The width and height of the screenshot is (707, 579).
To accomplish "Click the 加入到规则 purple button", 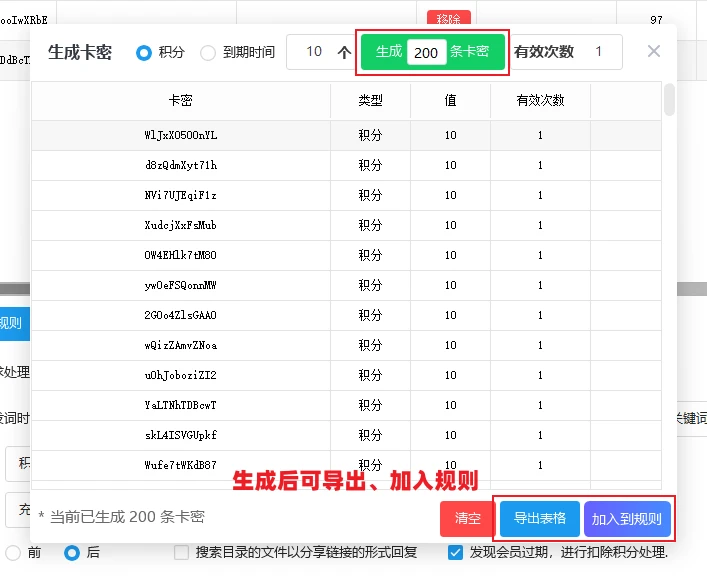I will [x=626, y=518].
